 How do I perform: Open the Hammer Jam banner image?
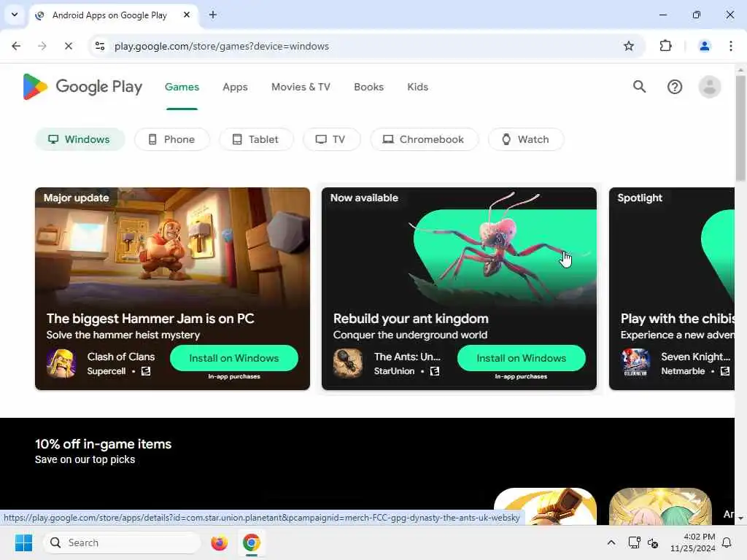[172, 248]
